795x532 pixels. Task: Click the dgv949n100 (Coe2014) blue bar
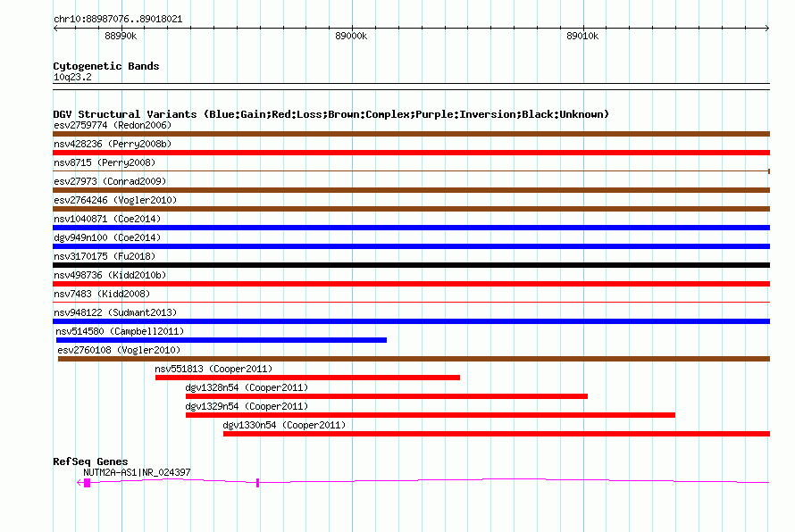coord(411,246)
